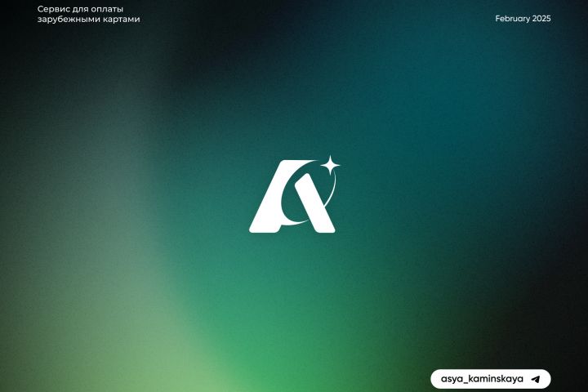
Task: Click the four-point sparkle star on logo
Action: (x=330, y=165)
